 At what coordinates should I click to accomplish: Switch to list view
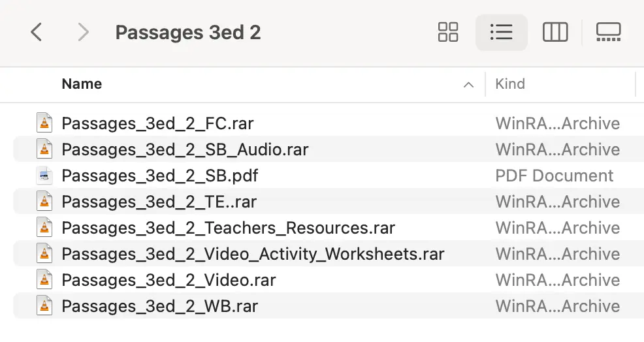[x=501, y=32]
